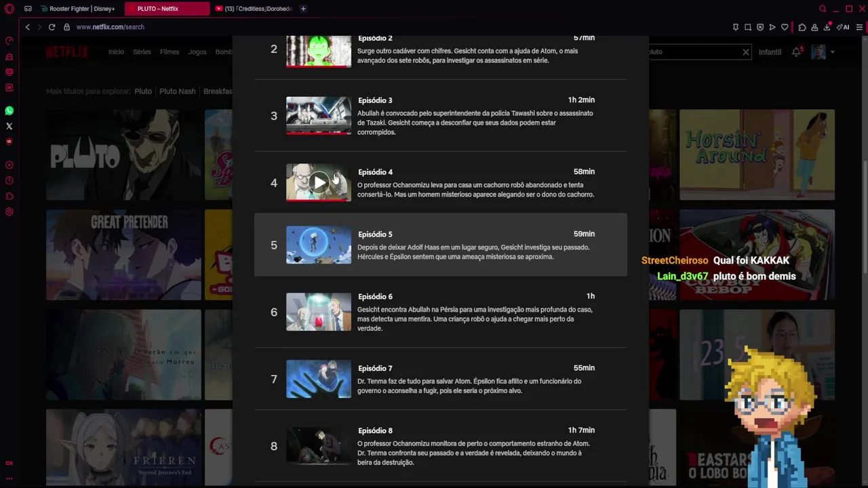Open Horsin' Around poster in background results

tap(757, 155)
